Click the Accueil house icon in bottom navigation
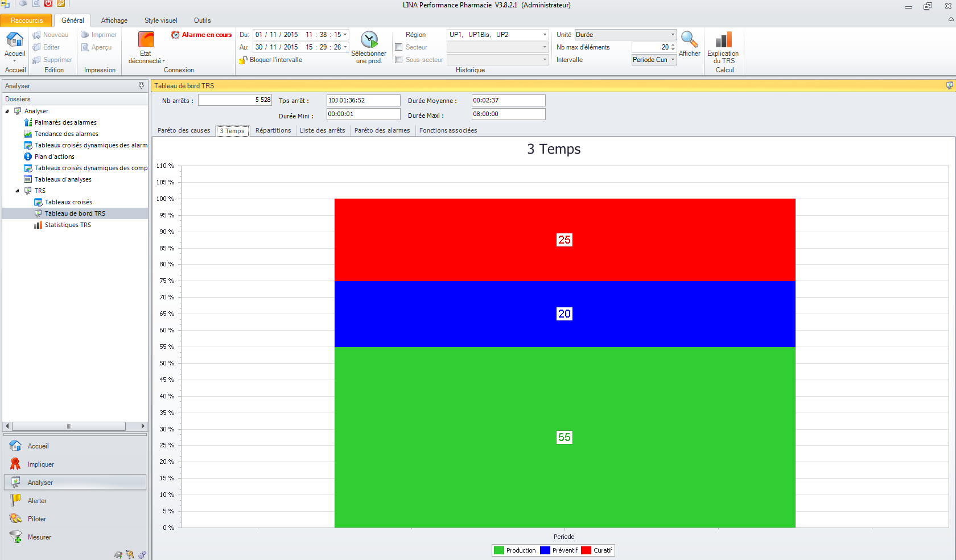Screen dimensions: 956x560 pyautogui.click(x=15, y=446)
